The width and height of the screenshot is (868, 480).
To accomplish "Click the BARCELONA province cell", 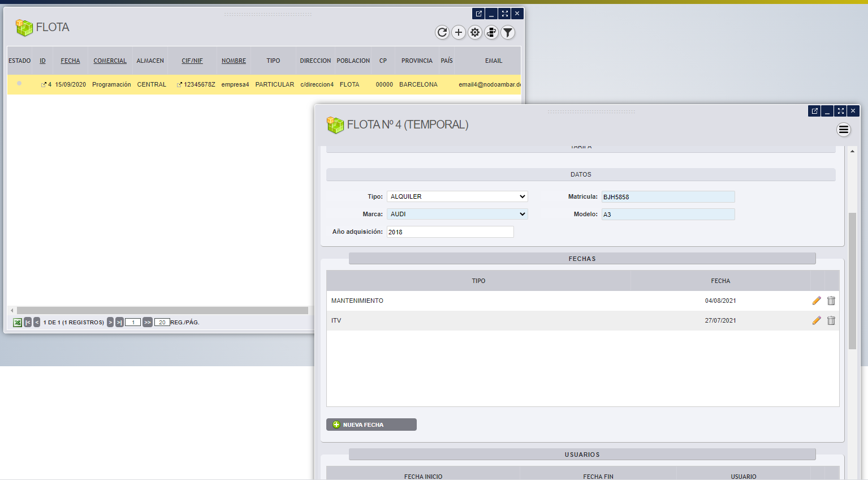I will point(418,84).
